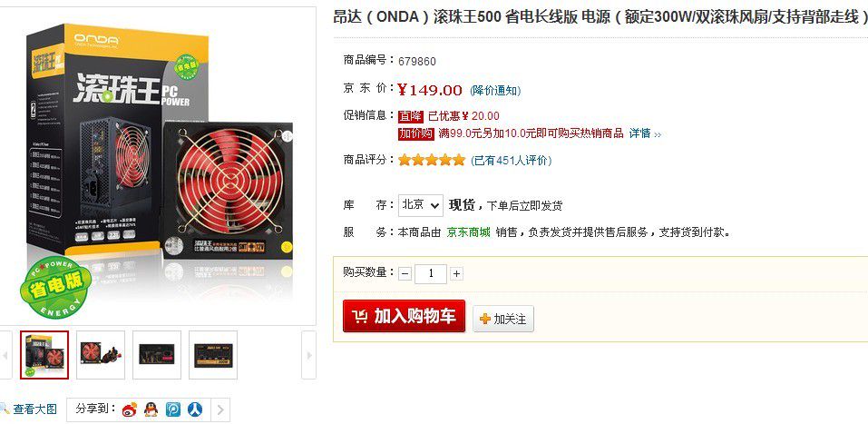Select fourth thumbnail showing PSU label

[213, 355]
